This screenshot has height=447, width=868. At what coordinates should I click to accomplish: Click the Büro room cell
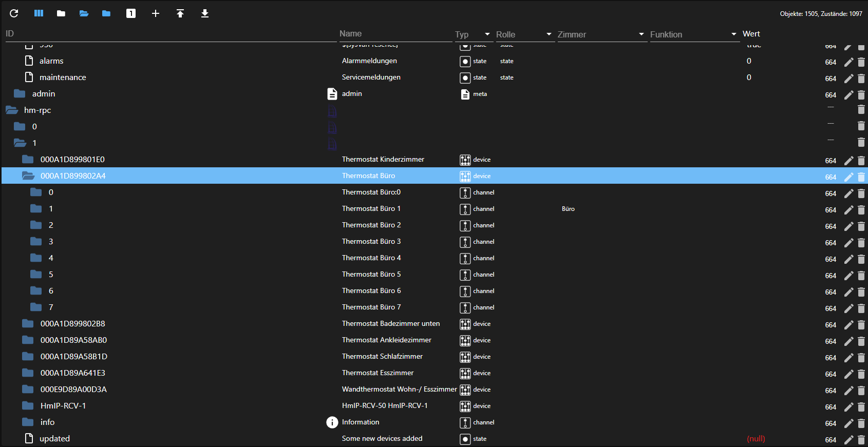(x=568, y=209)
